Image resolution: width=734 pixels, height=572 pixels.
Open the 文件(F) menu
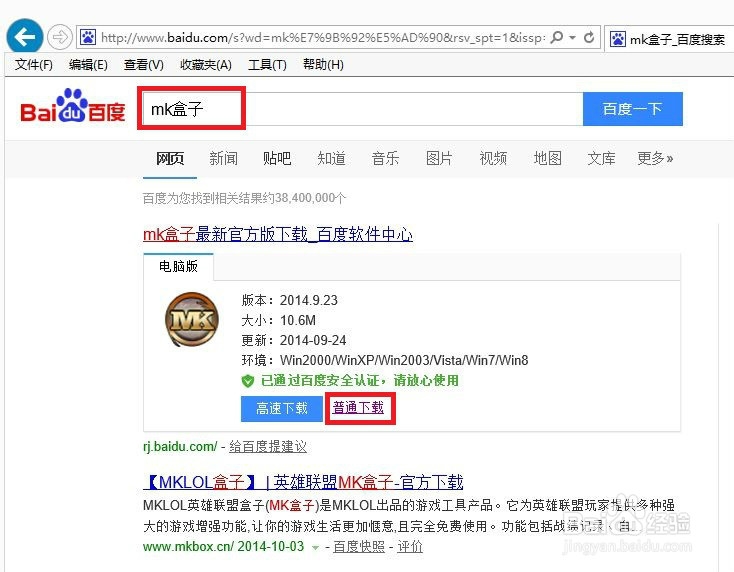point(33,65)
